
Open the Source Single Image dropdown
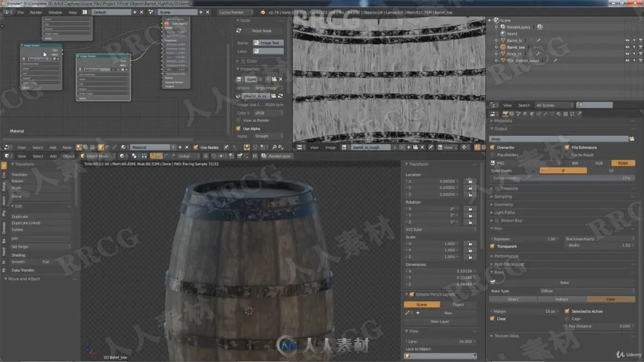(268, 87)
